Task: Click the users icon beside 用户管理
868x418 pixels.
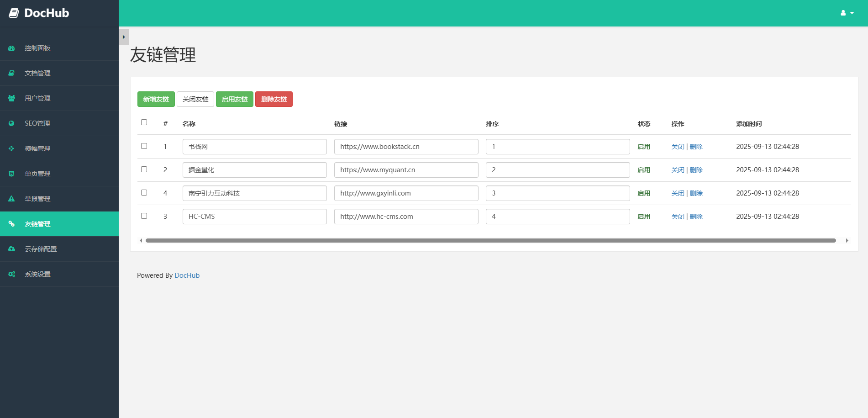Action: (x=11, y=98)
